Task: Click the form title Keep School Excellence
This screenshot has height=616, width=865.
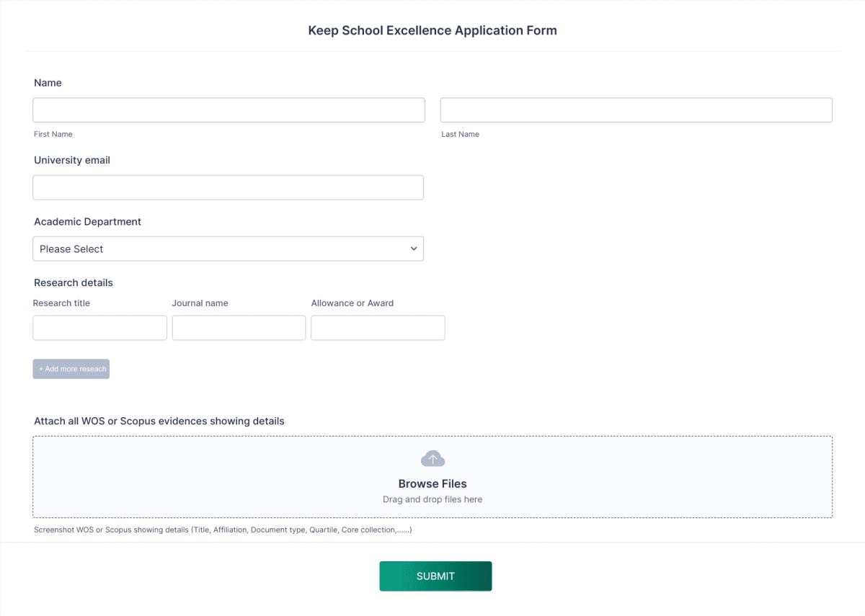Action: 432,30
